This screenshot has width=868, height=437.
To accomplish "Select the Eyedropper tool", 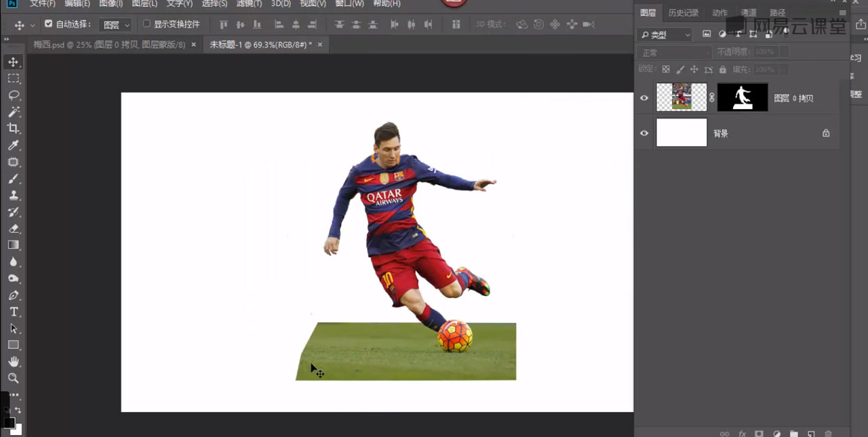I will 14,145.
